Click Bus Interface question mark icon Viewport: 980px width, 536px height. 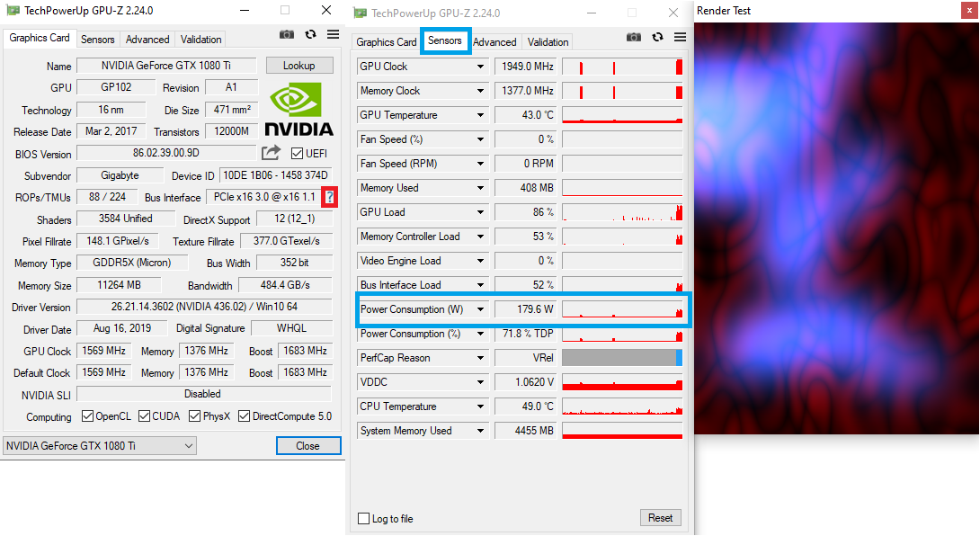click(x=329, y=197)
